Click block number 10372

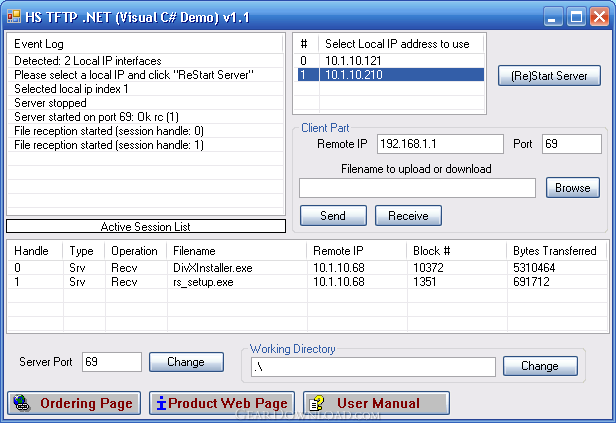tap(428, 268)
